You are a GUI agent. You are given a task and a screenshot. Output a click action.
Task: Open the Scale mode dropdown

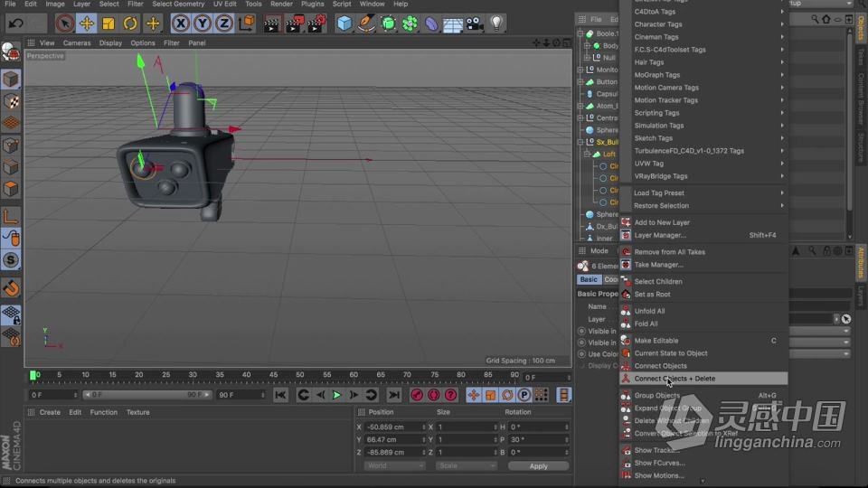click(466, 466)
